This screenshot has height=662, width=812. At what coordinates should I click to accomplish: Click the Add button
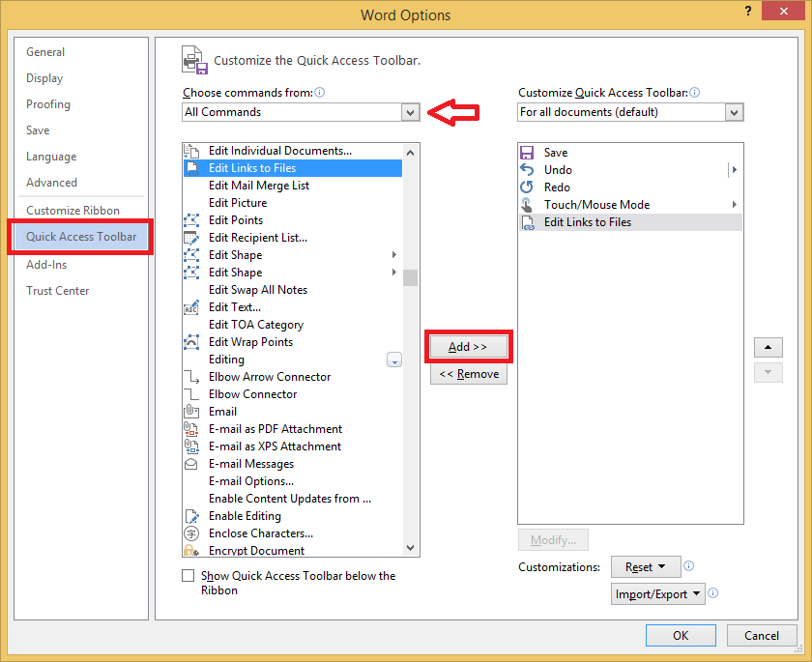468,346
